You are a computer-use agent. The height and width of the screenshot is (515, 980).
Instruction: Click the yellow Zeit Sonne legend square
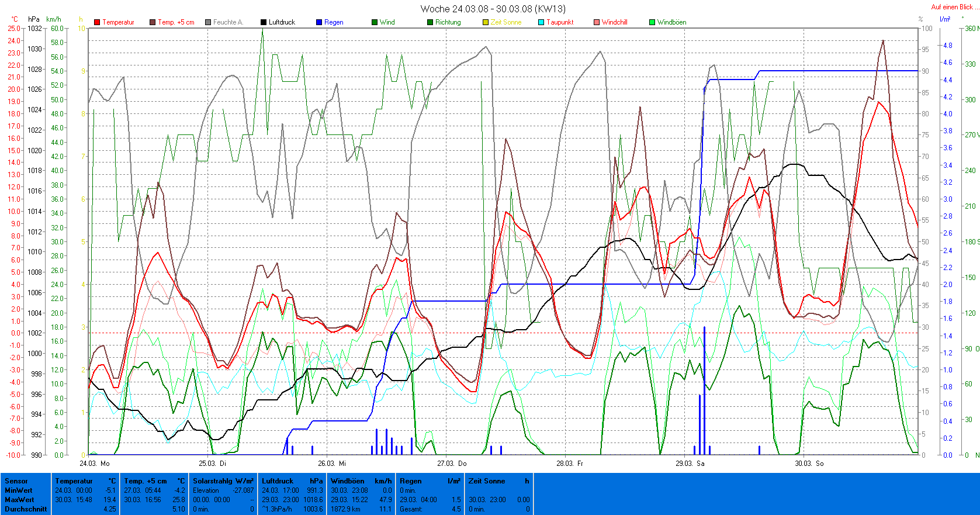click(x=486, y=22)
